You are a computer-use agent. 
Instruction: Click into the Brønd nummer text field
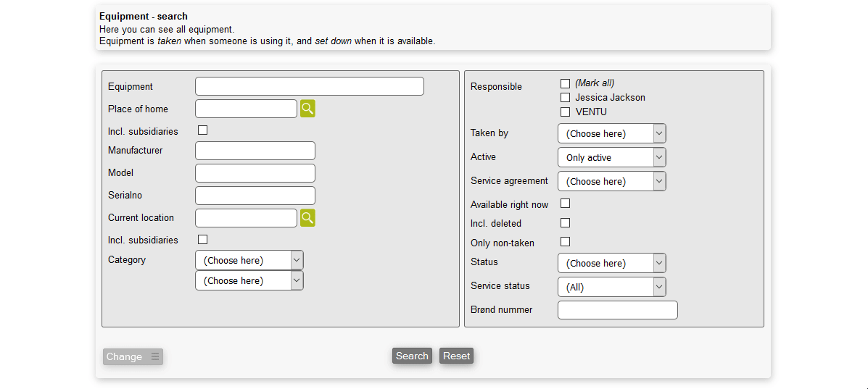[x=617, y=310]
